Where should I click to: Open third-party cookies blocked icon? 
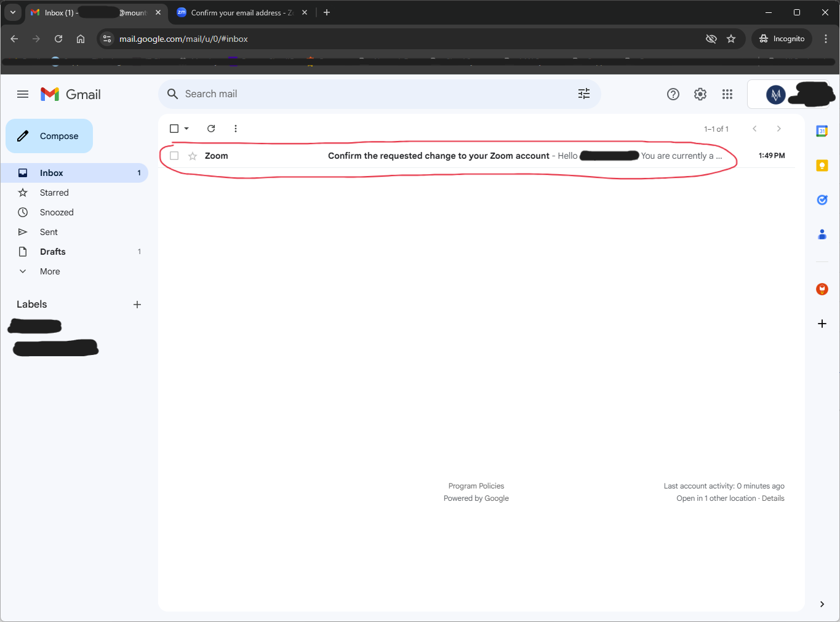711,39
